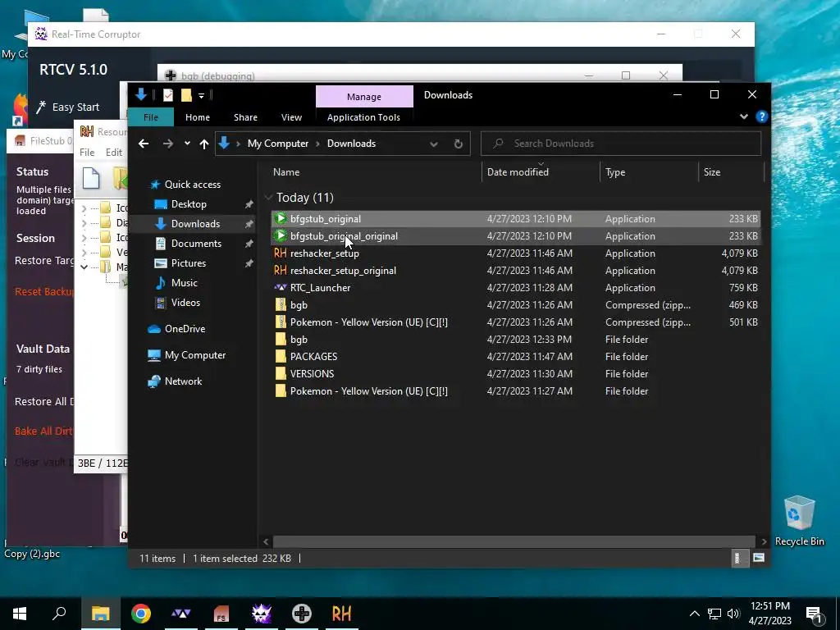
Task: Open the bfgstub_original application file
Action: (515, 218)
